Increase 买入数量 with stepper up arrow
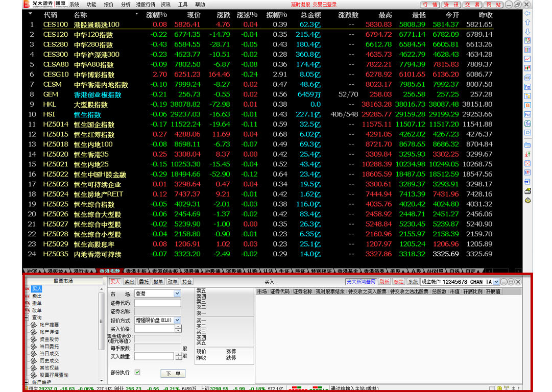552x392 pixels. 179,355
